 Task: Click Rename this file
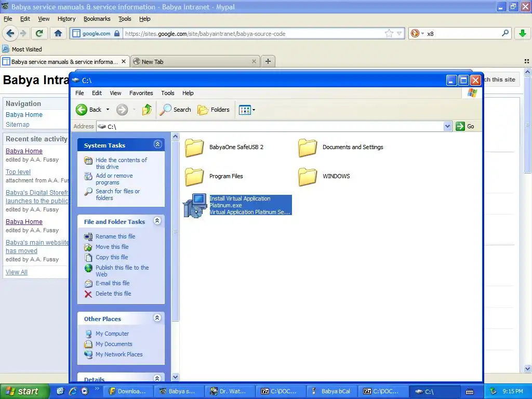(115, 236)
